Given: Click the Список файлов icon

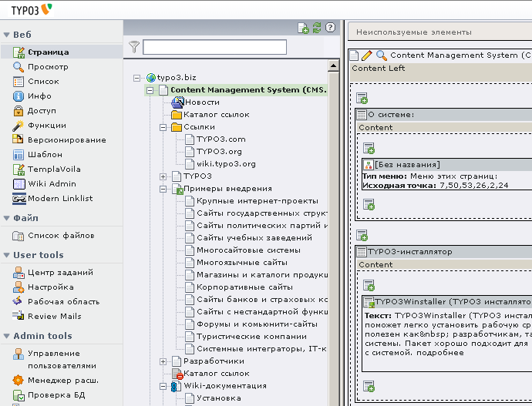Looking at the screenshot, I should [x=18, y=236].
